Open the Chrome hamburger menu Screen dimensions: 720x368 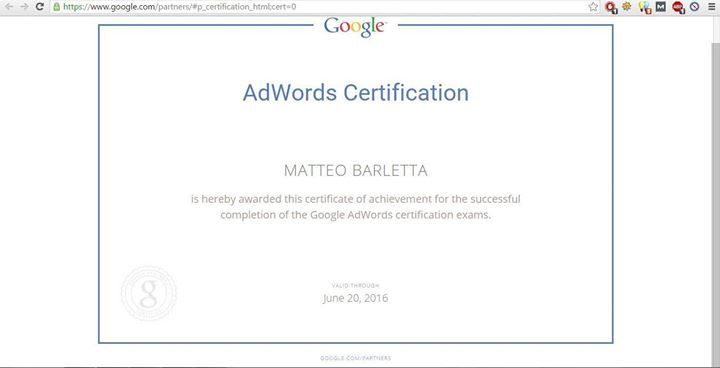click(711, 7)
